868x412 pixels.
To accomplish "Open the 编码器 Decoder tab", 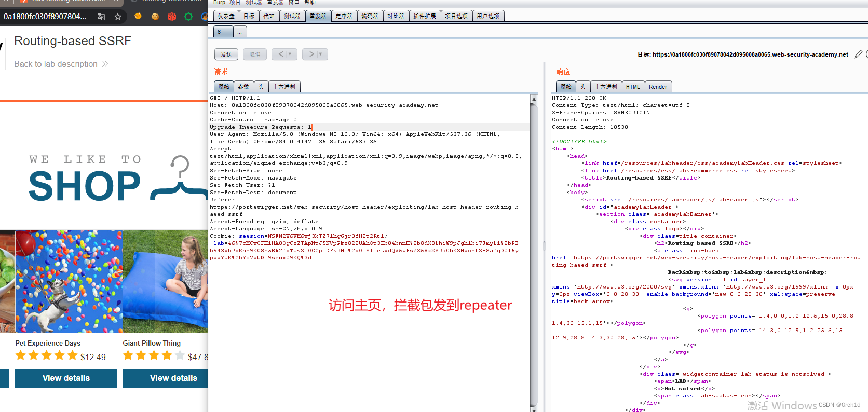I will tap(370, 16).
